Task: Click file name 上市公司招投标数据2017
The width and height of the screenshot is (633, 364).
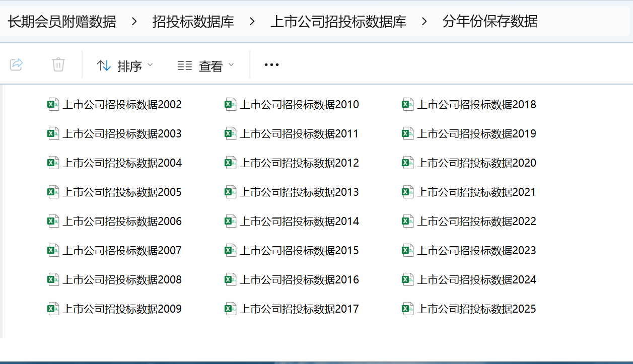Action: tap(300, 309)
